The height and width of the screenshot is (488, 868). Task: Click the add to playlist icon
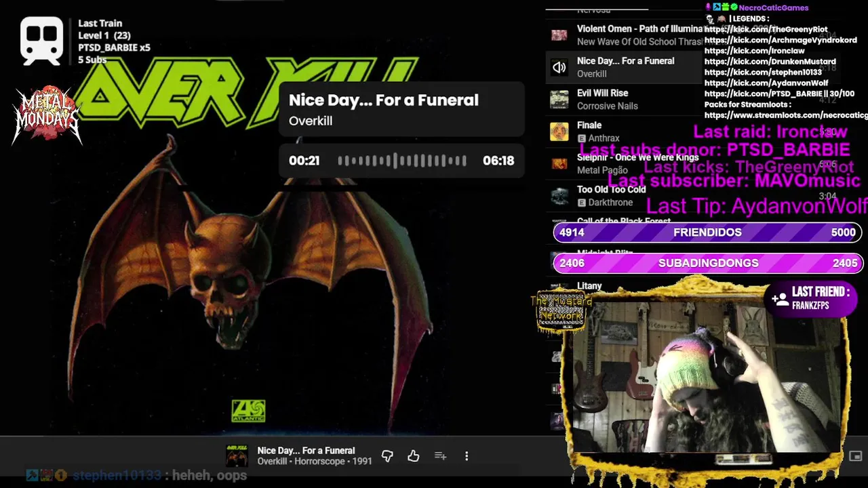point(440,456)
